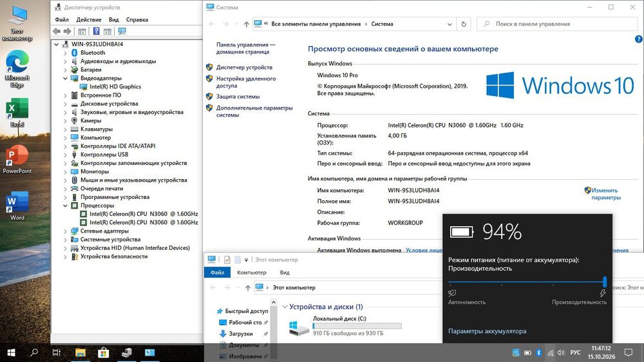
Task: Collapse WIN-9S3LUDH8AI4 root node
Action: tap(56, 44)
